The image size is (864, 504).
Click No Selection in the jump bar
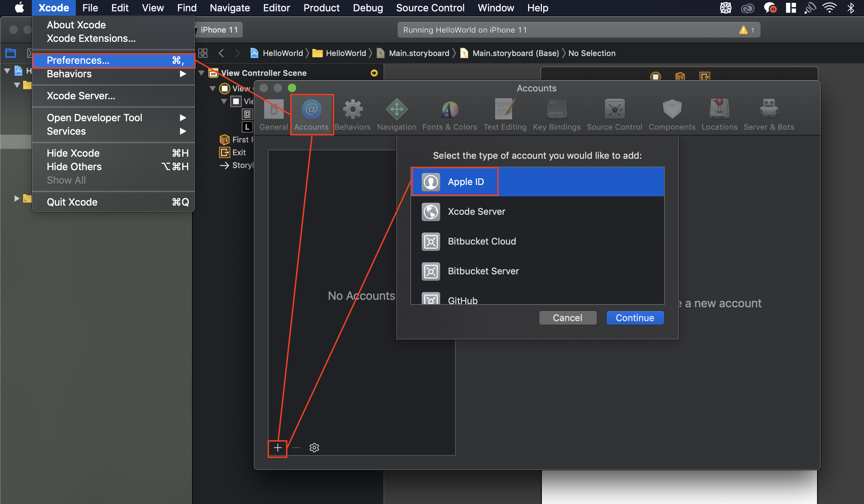(x=592, y=53)
